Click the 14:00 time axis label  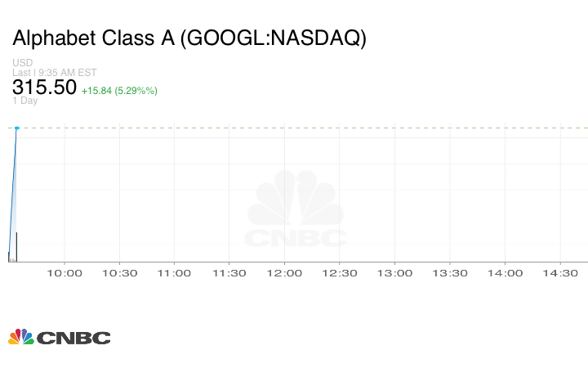(x=504, y=273)
